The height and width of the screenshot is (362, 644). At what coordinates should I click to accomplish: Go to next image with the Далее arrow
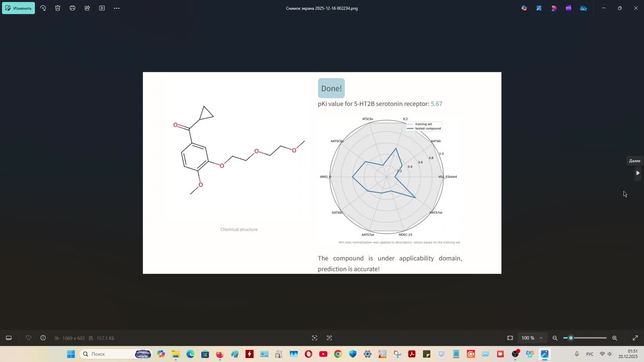(637, 173)
